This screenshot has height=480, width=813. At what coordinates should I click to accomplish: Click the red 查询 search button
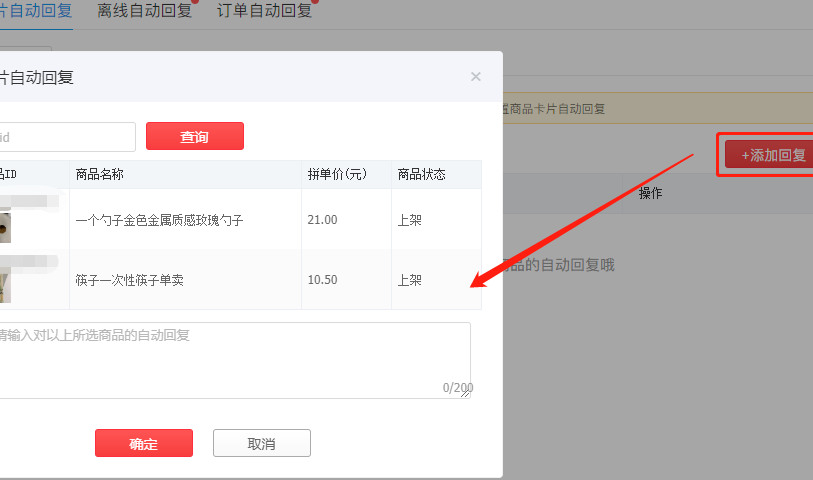[194, 137]
